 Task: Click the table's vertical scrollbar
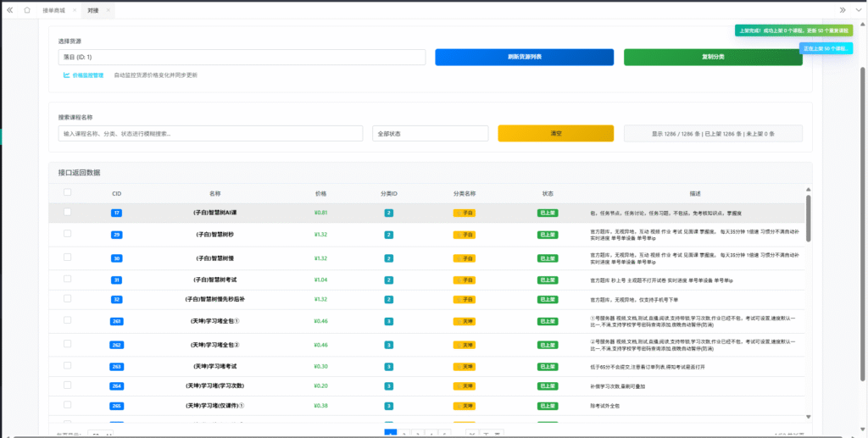click(x=807, y=220)
